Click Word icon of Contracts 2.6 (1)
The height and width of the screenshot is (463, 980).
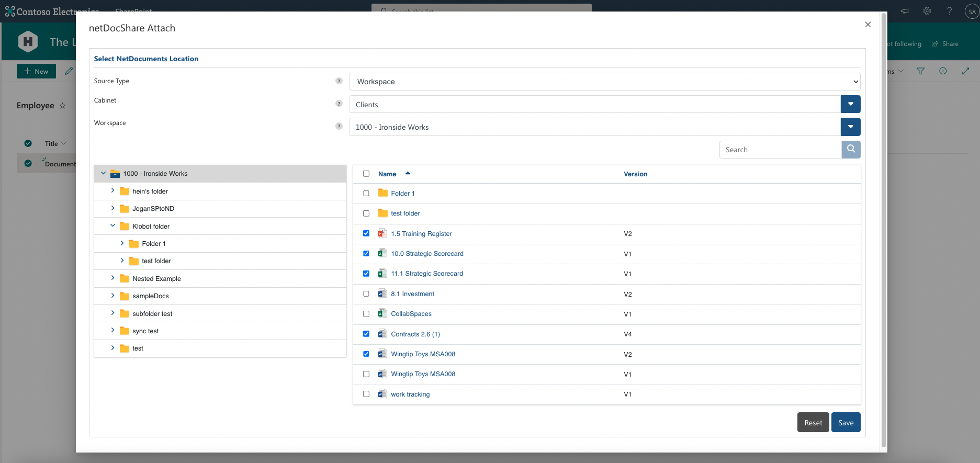[382, 334]
